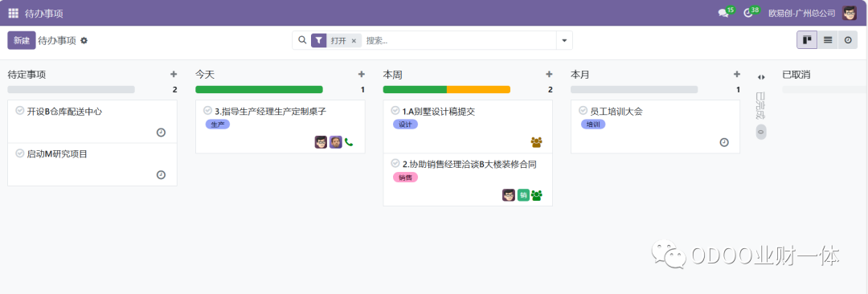Image resolution: width=868 pixels, height=294 pixels.
Task: Click the 待办事项 breadcrumb title
Action: point(57,40)
